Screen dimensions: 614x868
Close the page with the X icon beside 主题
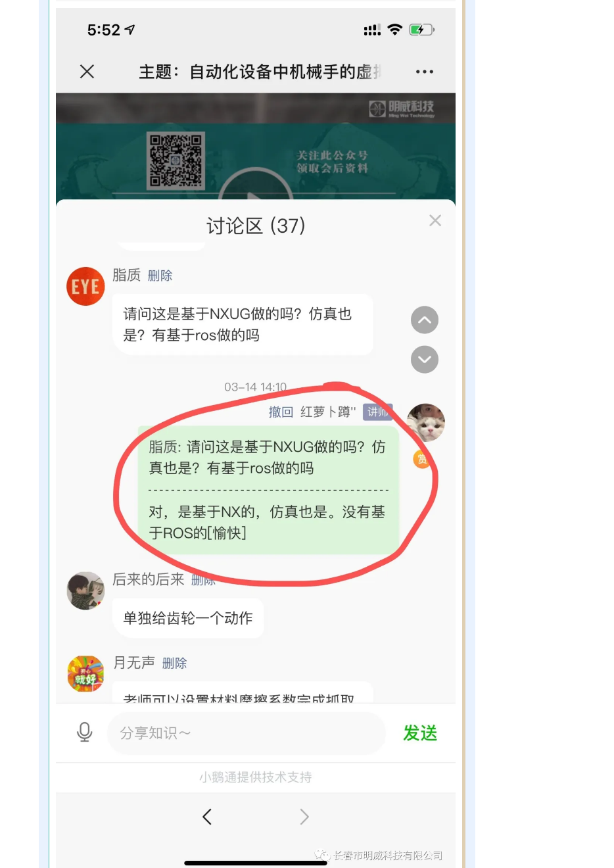pos(87,72)
